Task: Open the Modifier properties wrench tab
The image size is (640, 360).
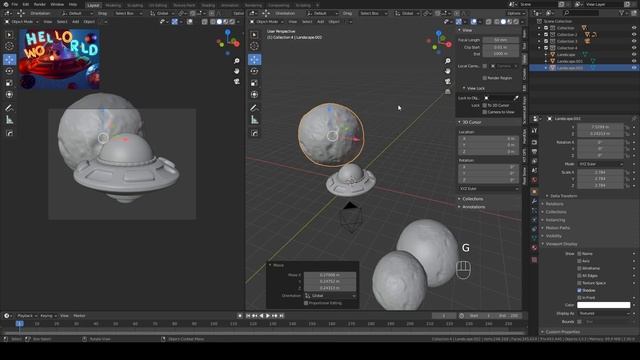Action: [x=534, y=201]
